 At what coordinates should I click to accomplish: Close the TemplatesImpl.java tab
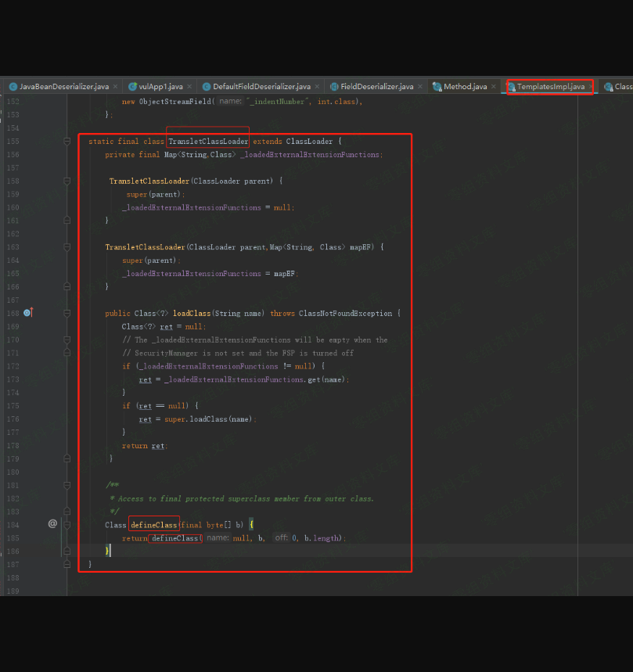591,87
